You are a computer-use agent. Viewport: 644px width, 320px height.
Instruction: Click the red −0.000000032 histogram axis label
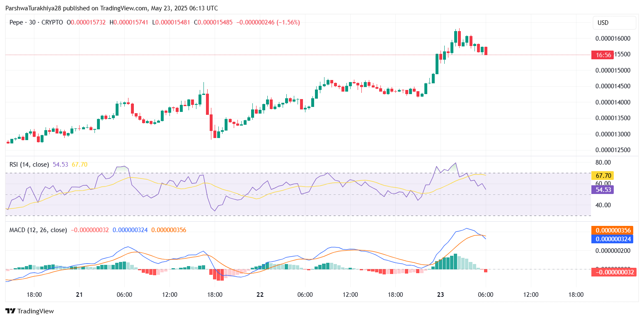pos(613,272)
